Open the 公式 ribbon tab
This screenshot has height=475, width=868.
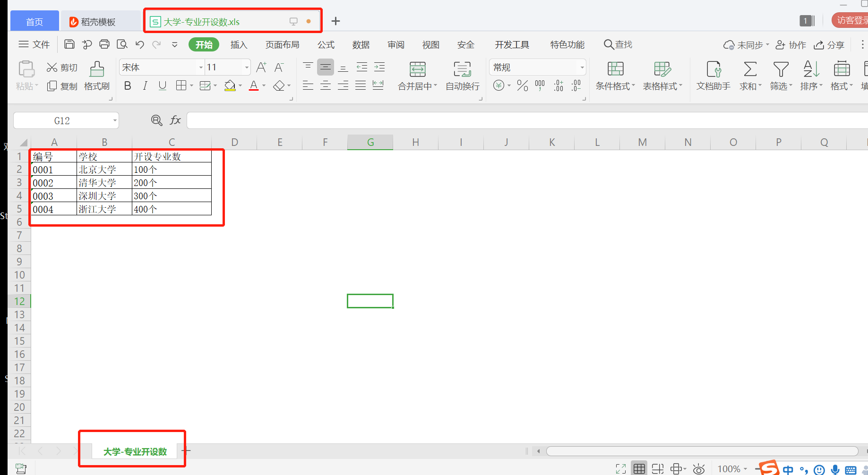point(326,44)
